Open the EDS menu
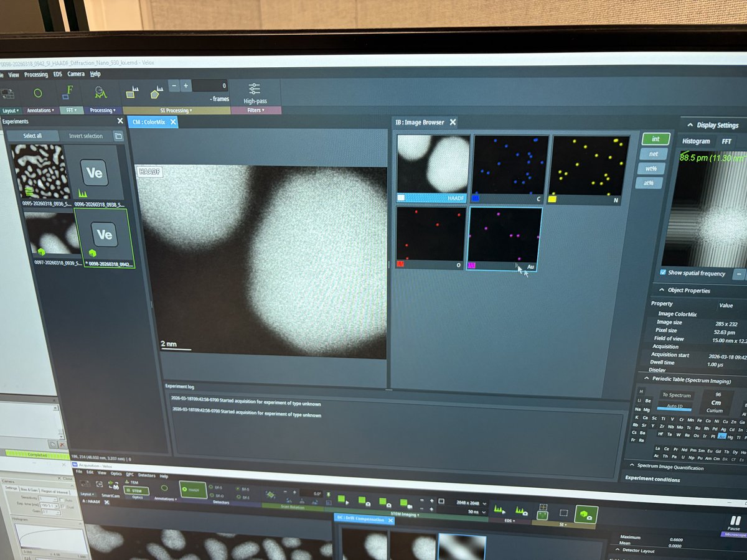747x560 pixels. click(x=57, y=74)
